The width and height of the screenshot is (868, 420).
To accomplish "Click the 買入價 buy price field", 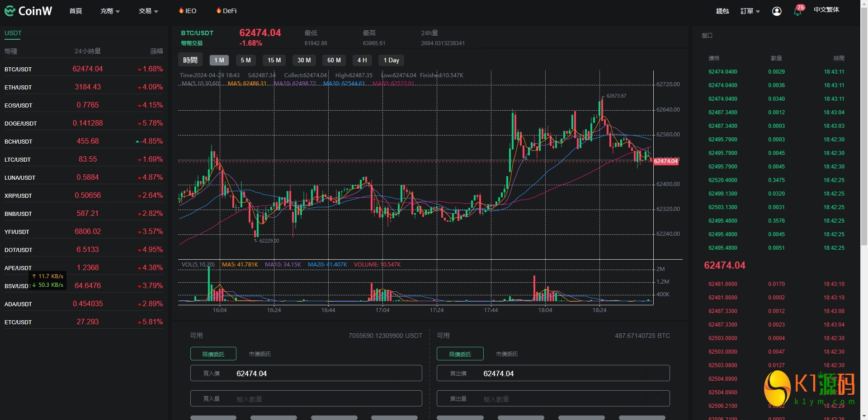I will point(306,373).
